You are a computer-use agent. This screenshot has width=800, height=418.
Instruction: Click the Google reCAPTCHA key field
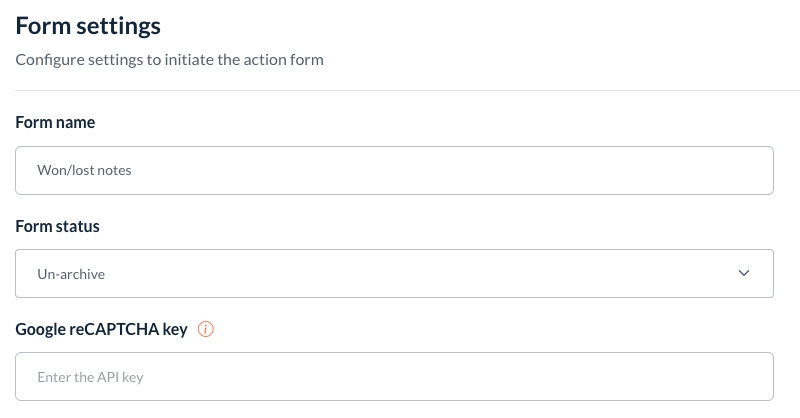(394, 376)
